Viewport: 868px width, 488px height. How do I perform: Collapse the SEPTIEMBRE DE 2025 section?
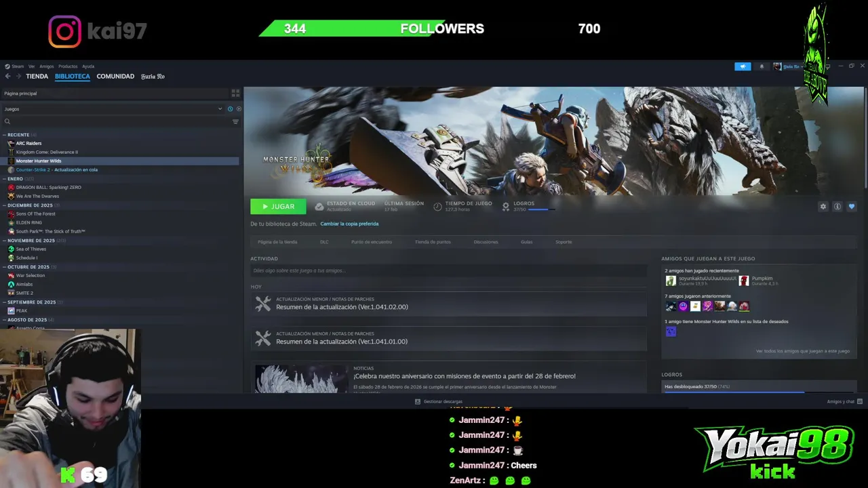tap(4, 302)
